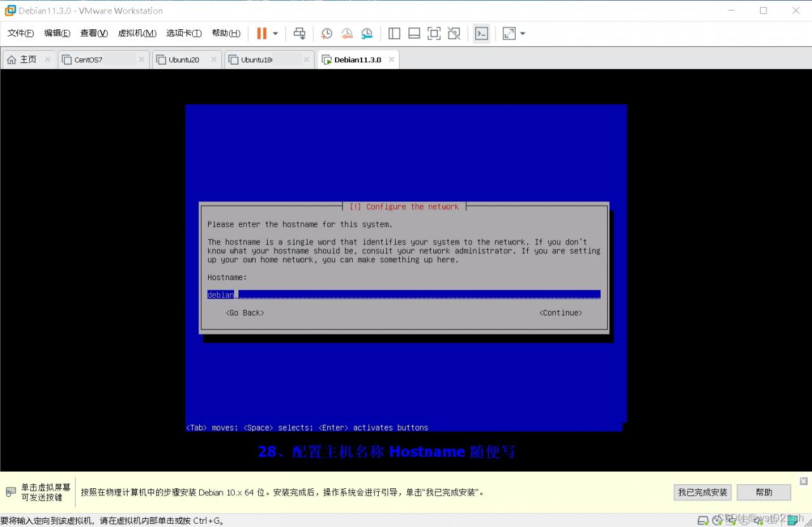This screenshot has width=812, height=527.
Task: Click the orange pause virtual machine icon
Action: tap(261, 34)
